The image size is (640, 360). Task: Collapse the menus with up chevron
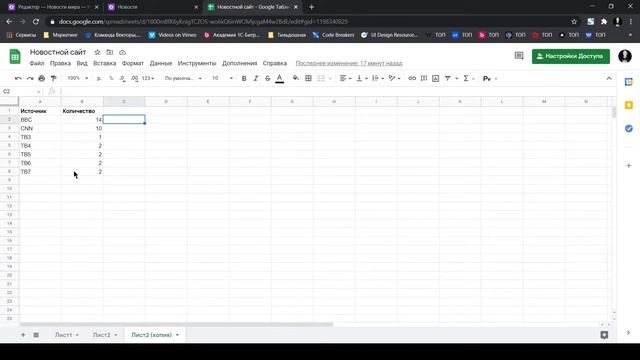[x=609, y=78]
